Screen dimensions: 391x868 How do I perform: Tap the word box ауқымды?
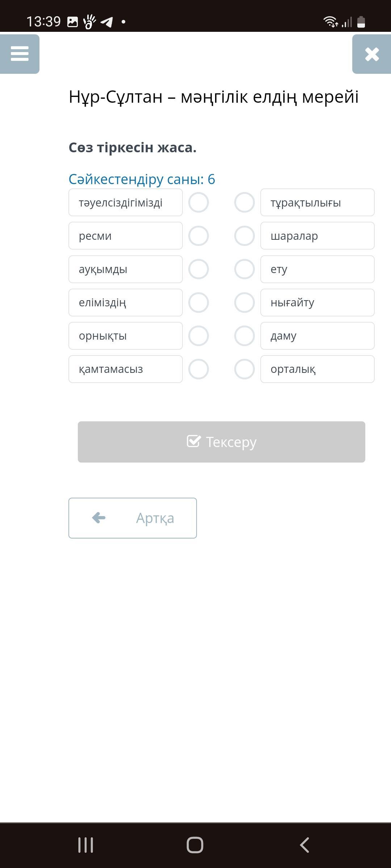pyautogui.click(x=126, y=269)
